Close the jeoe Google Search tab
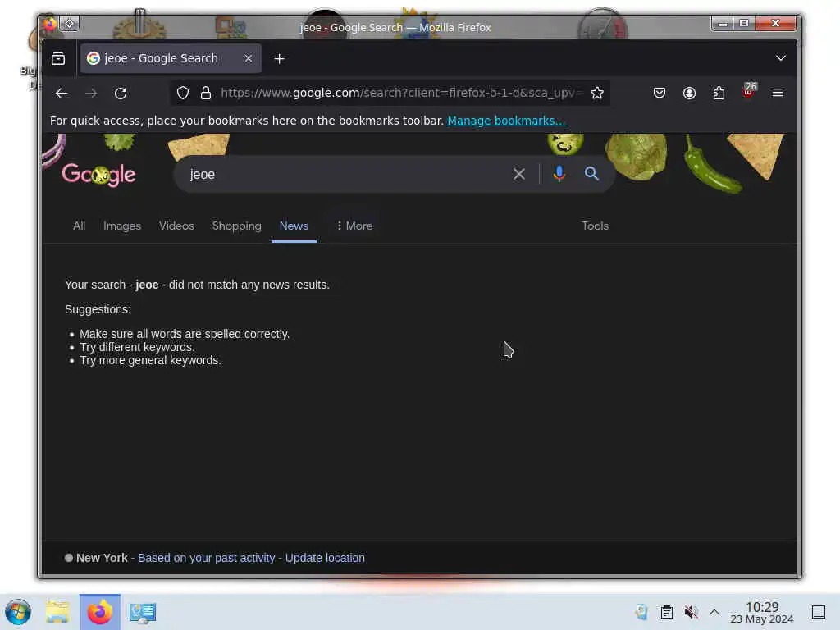This screenshot has height=630, width=840. (248, 58)
